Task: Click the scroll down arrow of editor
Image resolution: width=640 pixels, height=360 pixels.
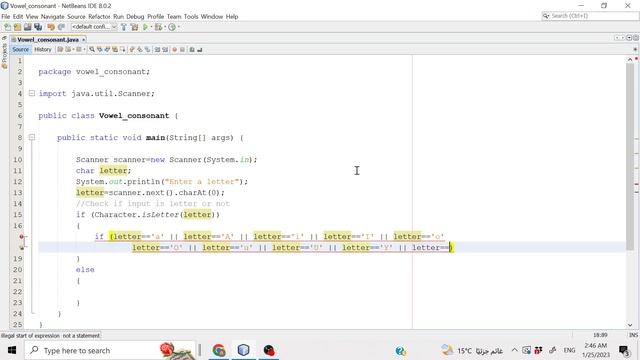Action: tap(630, 325)
